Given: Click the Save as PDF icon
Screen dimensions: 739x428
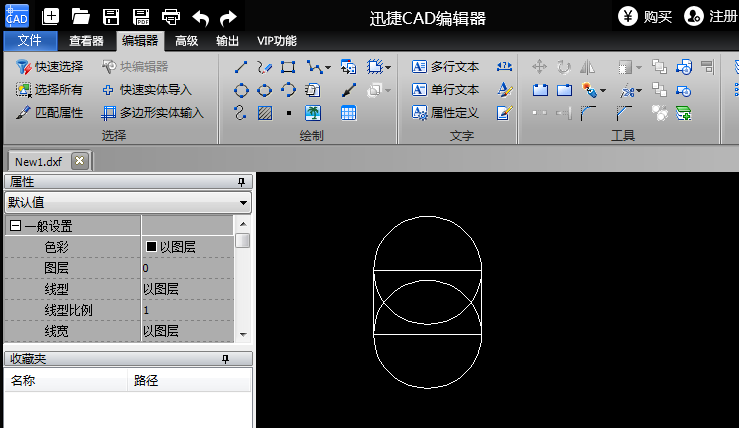Looking at the screenshot, I should coord(141,16).
